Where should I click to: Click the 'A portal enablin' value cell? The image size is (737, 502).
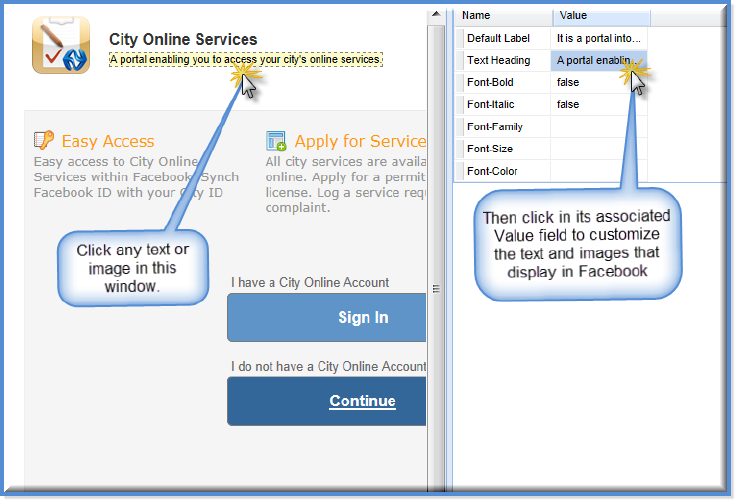[599, 60]
